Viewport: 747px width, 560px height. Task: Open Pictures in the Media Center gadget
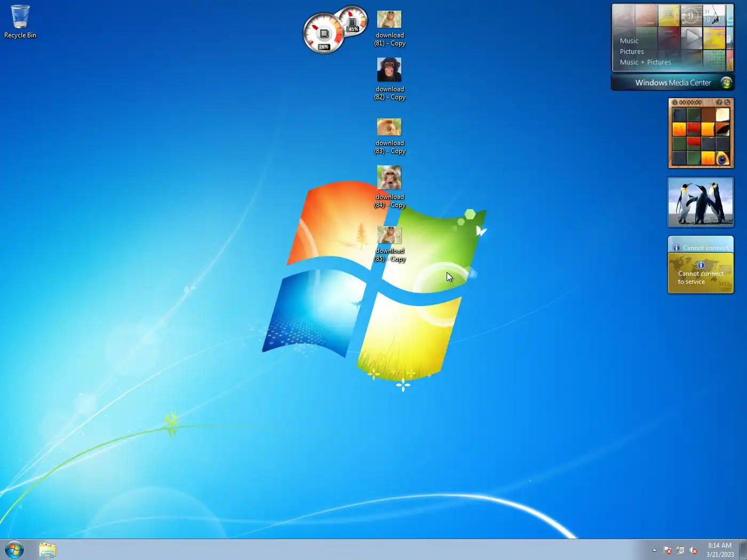point(632,51)
